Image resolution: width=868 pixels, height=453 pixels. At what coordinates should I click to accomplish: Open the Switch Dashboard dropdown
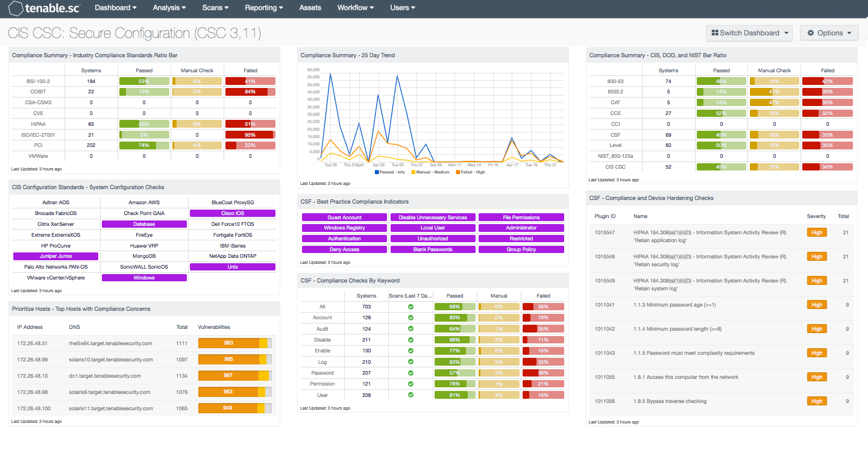(749, 33)
